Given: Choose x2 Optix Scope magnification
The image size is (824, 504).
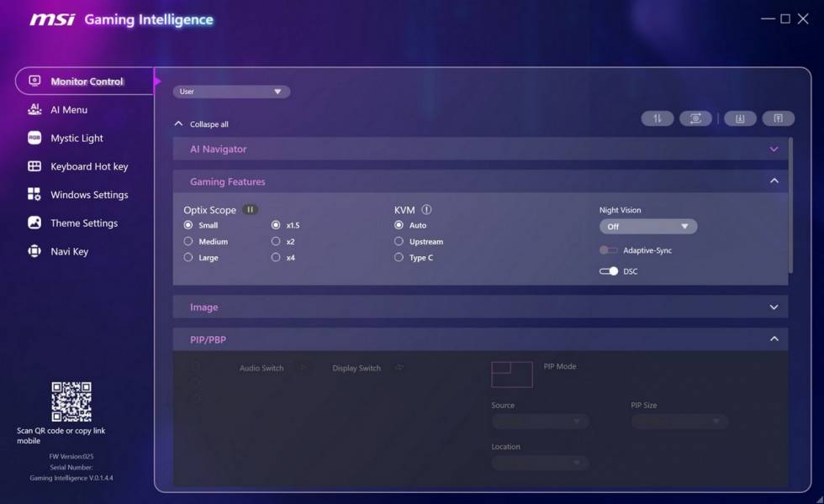Looking at the screenshot, I should coord(276,242).
